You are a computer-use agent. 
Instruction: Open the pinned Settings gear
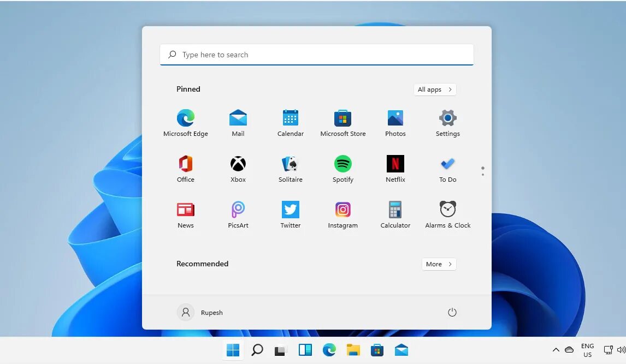tap(447, 123)
